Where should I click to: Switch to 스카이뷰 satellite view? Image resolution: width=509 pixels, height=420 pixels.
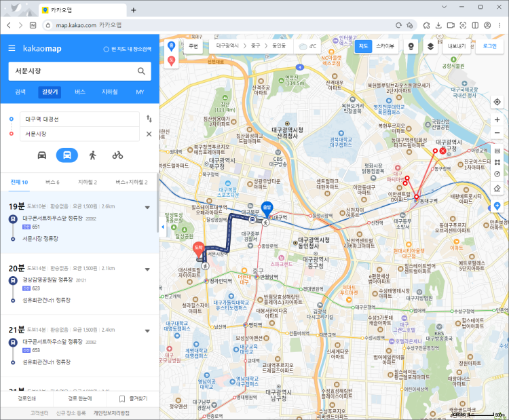click(x=385, y=46)
